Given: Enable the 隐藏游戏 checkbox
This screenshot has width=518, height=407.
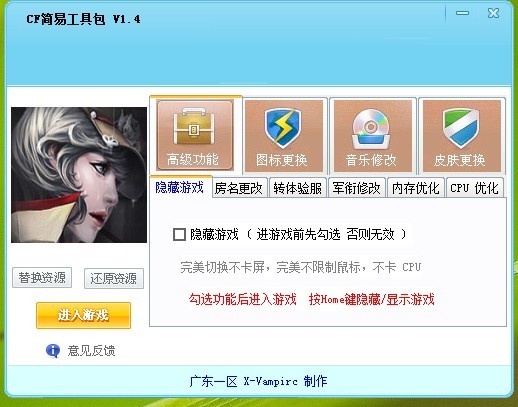Looking at the screenshot, I should [179, 234].
